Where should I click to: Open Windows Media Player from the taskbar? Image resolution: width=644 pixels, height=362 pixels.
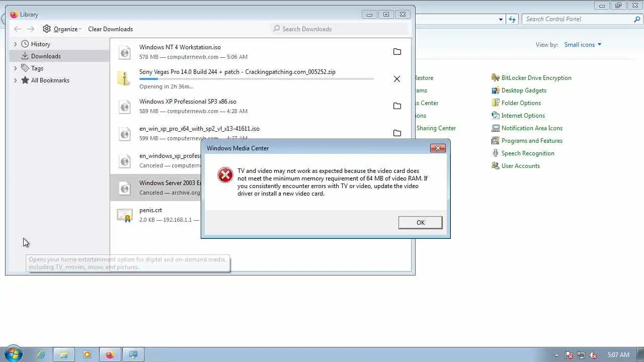(87, 354)
